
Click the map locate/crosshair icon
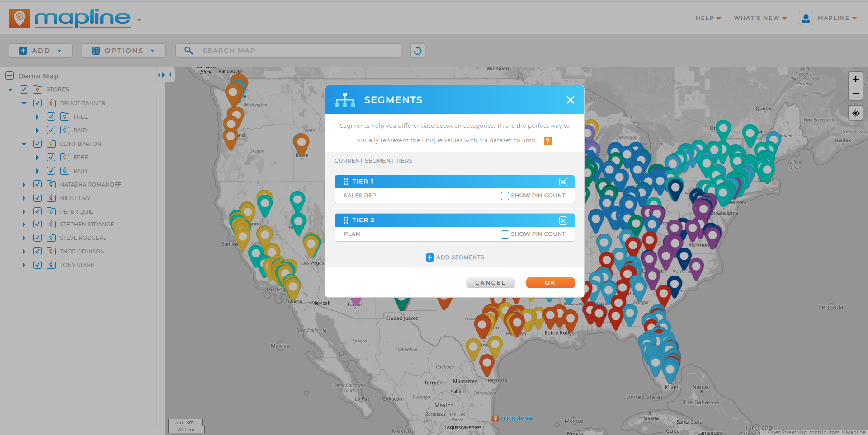coord(855,113)
